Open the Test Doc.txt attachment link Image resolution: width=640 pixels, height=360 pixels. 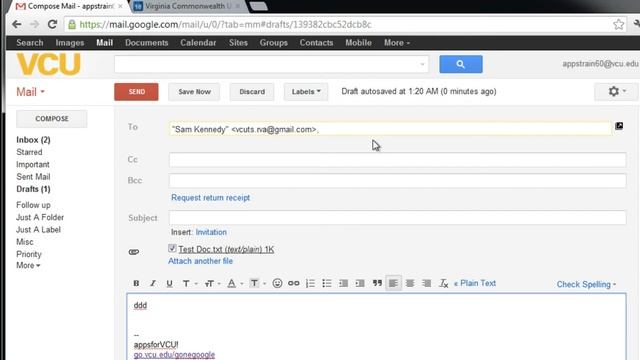point(226,249)
